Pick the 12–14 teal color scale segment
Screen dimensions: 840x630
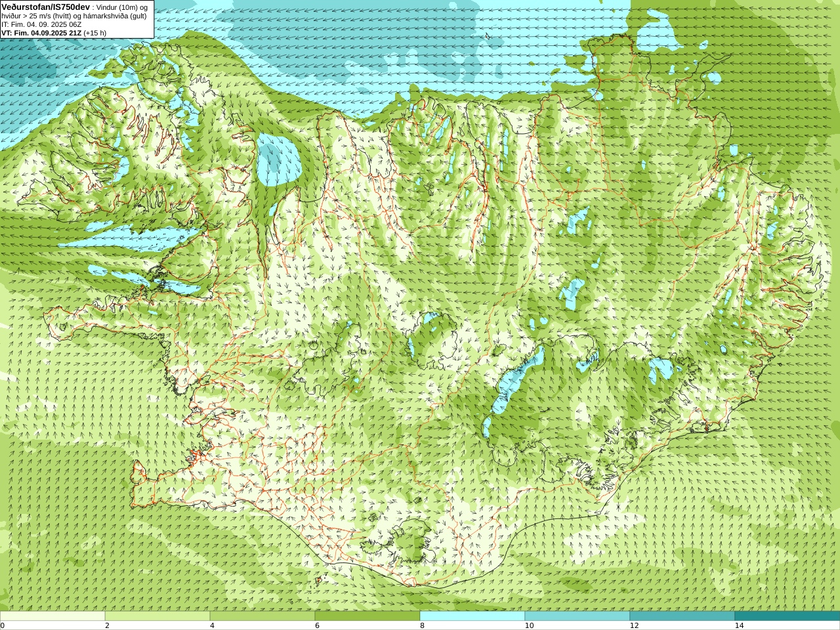tap(682, 616)
